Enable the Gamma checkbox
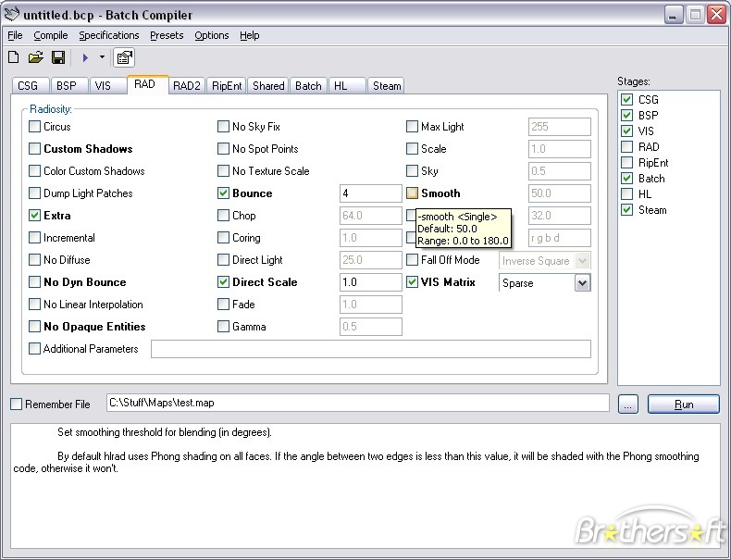This screenshot has width=731, height=560. coord(223,327)
